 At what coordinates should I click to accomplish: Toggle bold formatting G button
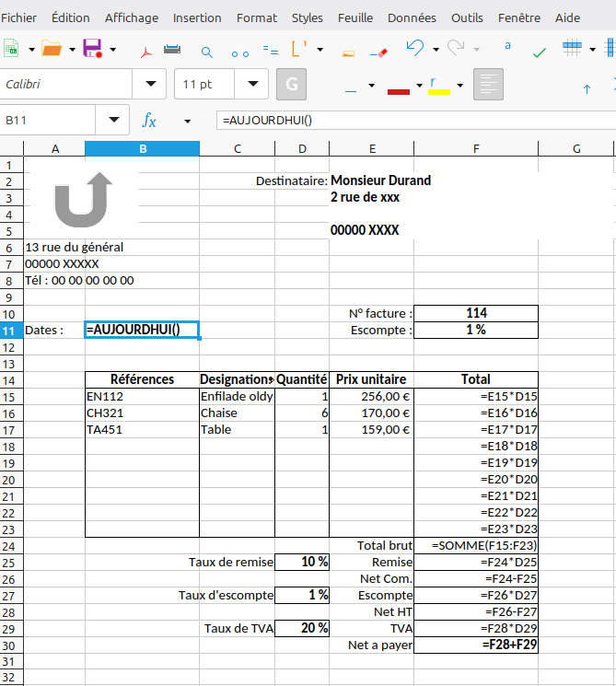(x=291, y=84)
